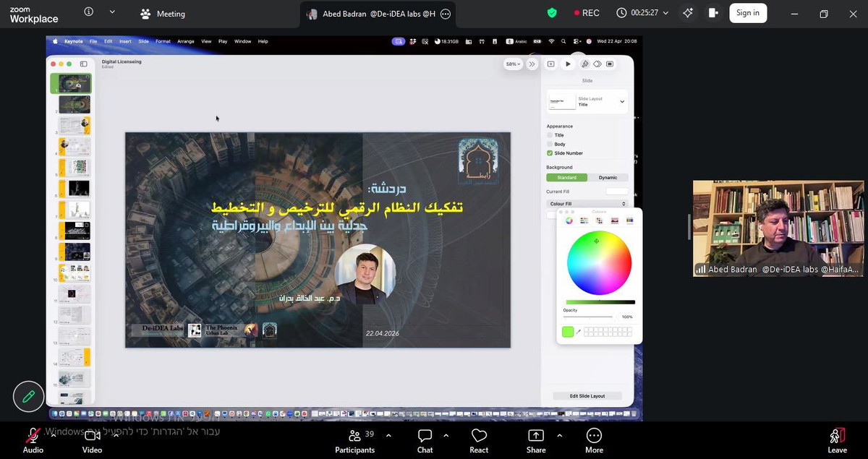The height and width of the screenshot is (459, 868).
Task: Enable the Title checkbox in Appearance
Action: pyautogui.click(x=550, y=135)
